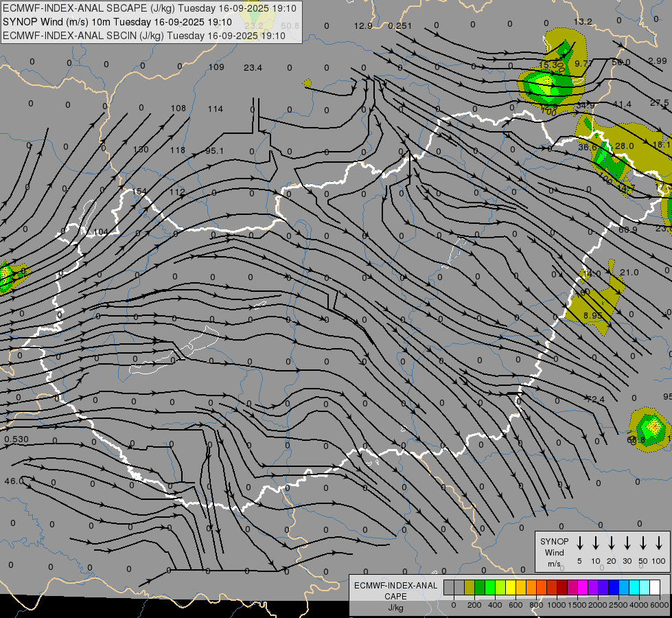Click the 6000 tick label on CAPE scale
672x618 pixels.
[x=660, y=605]
